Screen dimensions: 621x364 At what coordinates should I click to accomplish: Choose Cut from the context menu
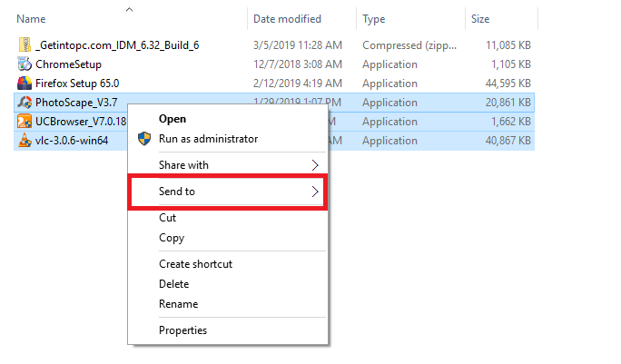click(x=168, y=218)
